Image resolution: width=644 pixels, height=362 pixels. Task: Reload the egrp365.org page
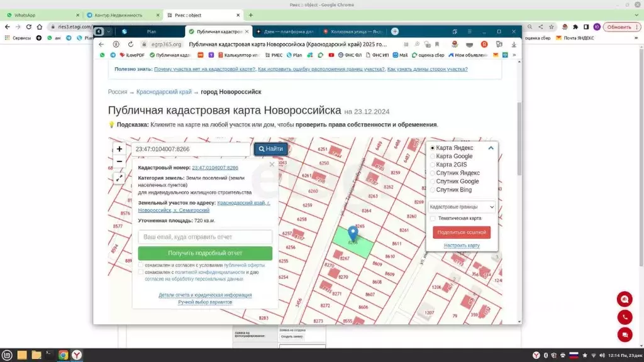(131, 45)
